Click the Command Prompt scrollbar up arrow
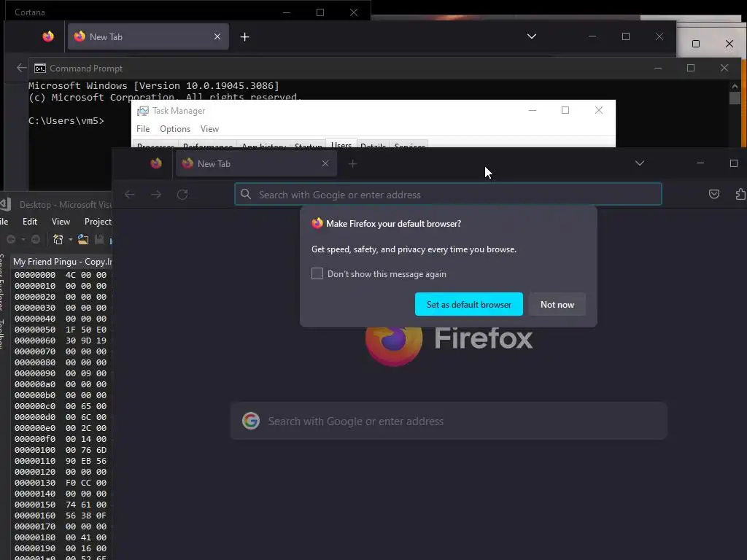 pyautogui.click(x=735, y=86)
